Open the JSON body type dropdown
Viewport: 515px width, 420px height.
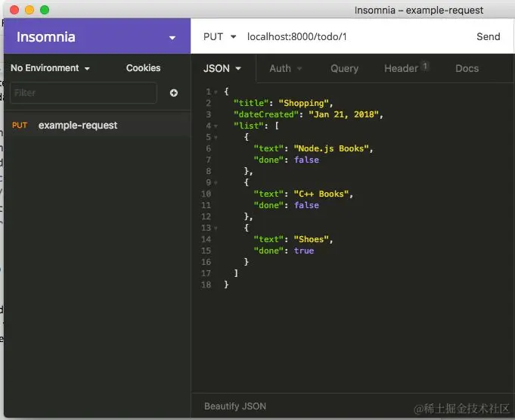(x=222, y=68)
